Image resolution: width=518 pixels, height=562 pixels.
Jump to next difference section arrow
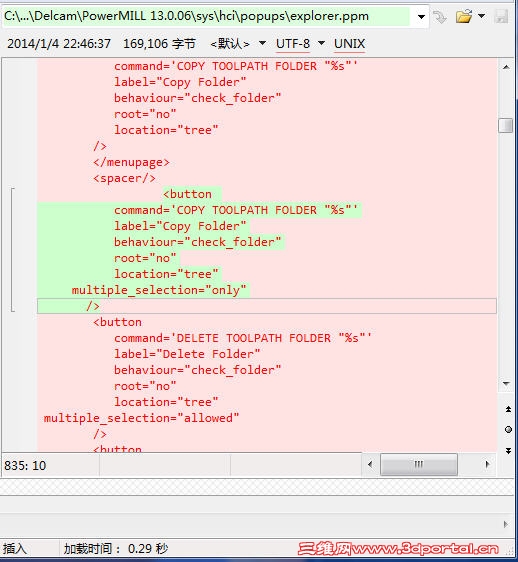[x=508, y=451]
